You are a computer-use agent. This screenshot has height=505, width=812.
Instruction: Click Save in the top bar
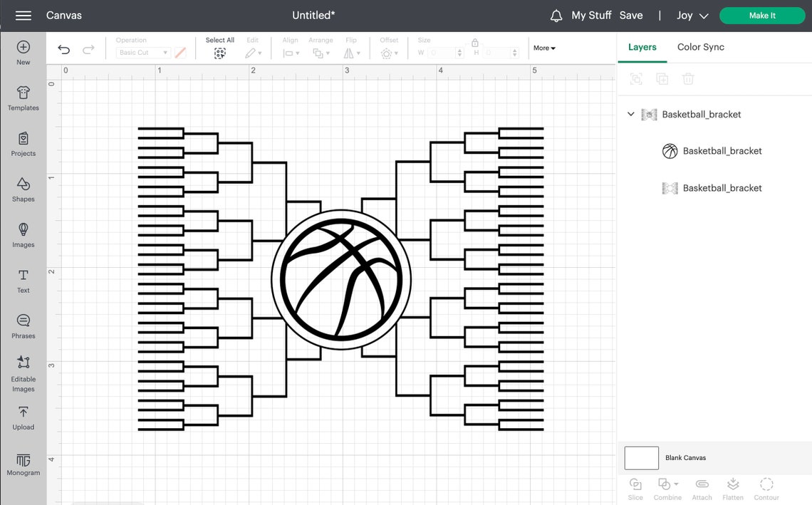coord(631,14)
